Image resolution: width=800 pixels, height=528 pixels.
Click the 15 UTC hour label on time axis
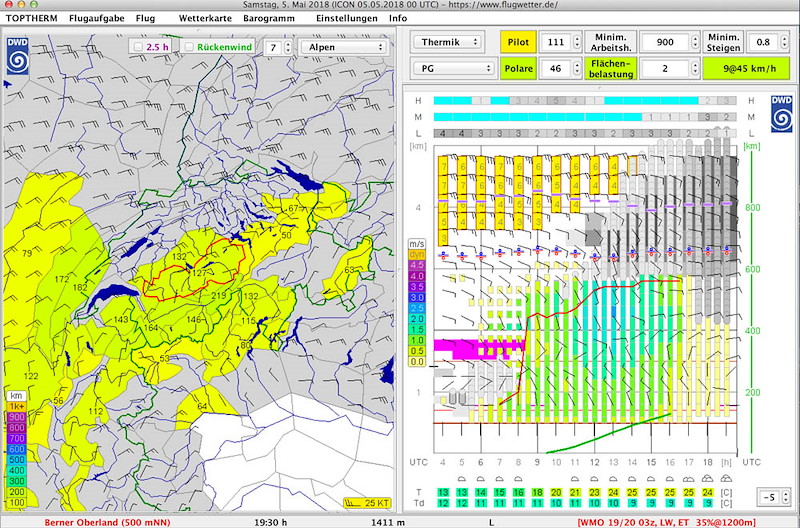click(651, 462)
